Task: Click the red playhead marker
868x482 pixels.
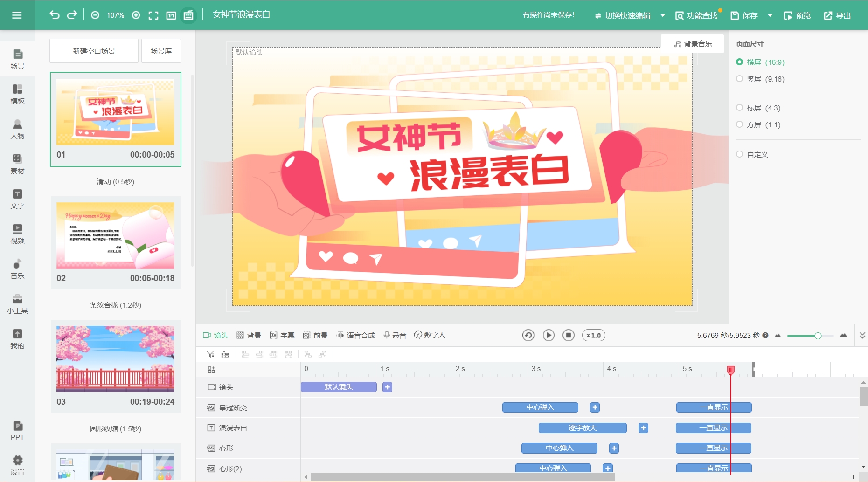Action: [731, 370]
